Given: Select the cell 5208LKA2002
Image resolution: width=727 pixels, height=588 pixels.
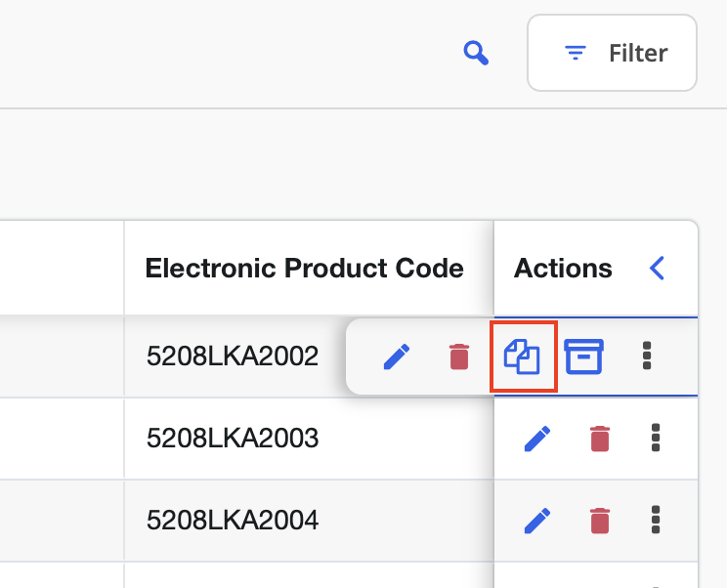Looking at the screenshot, I should click(x=233, y=357).
